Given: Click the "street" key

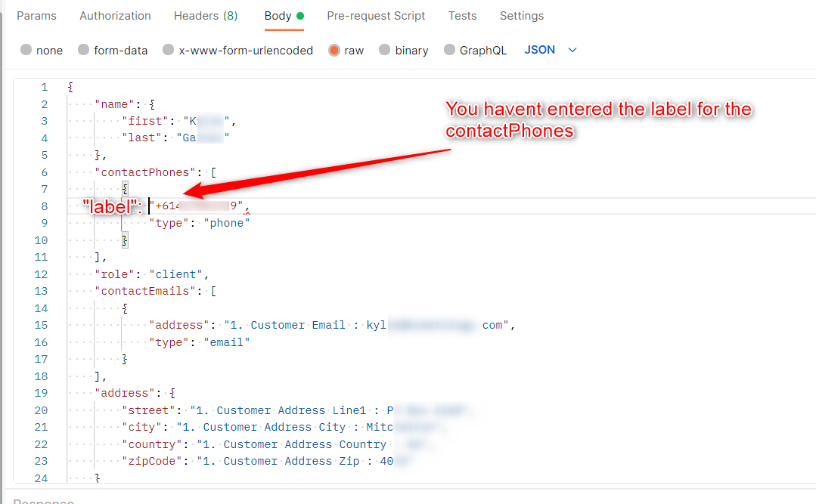Looking at the screenshot, I should 148,410.
